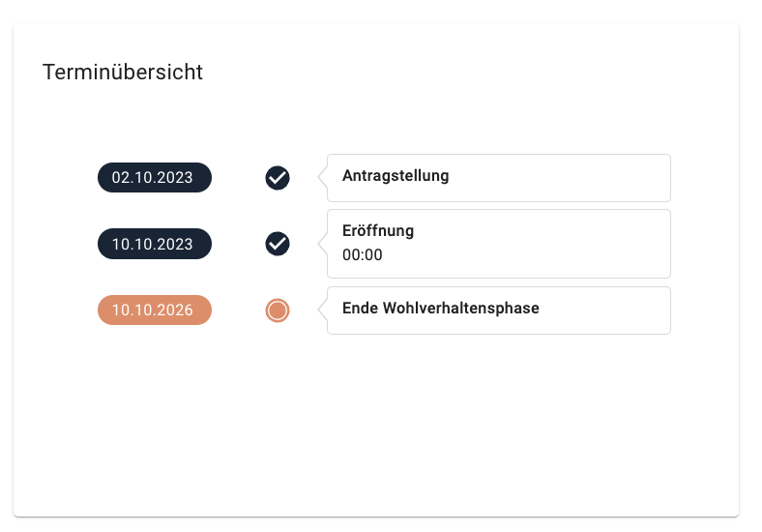The image size is (762, 532).
Task: Click the Eröffnung title text
Action: coord(378,230)
